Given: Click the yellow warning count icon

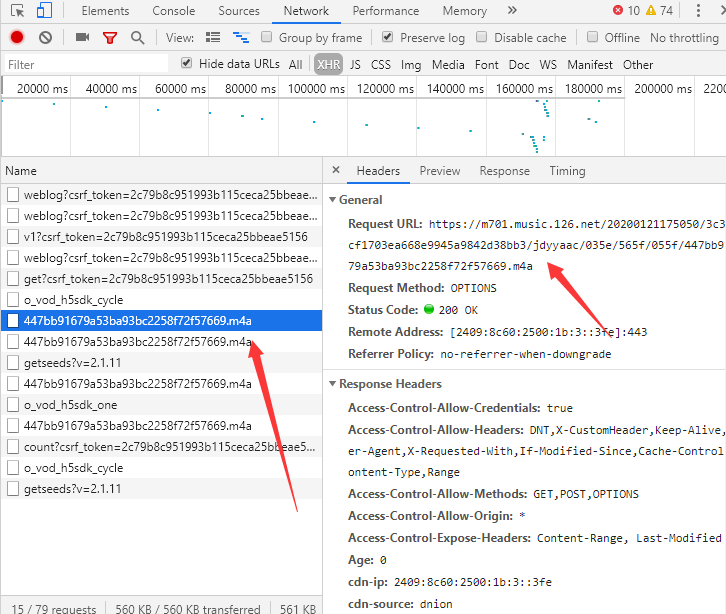Looking at the screenshot, I should click(x=651, y=10).
